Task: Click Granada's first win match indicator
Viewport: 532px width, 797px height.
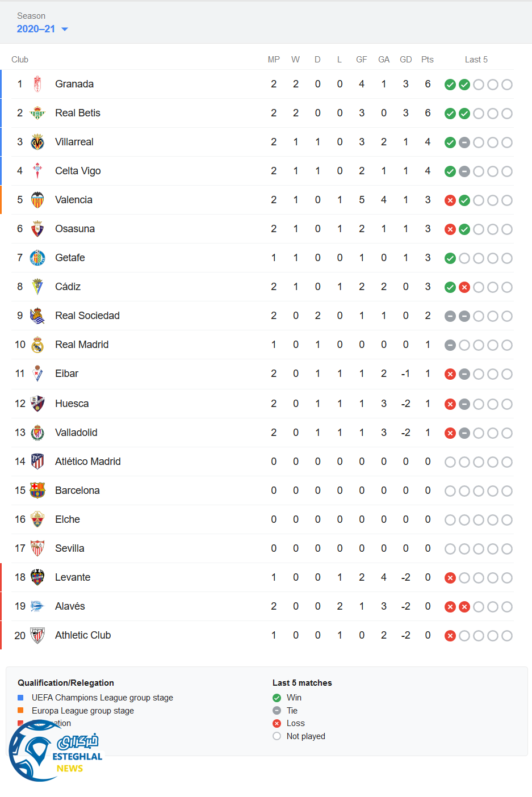Action: (x=450, y=85)
